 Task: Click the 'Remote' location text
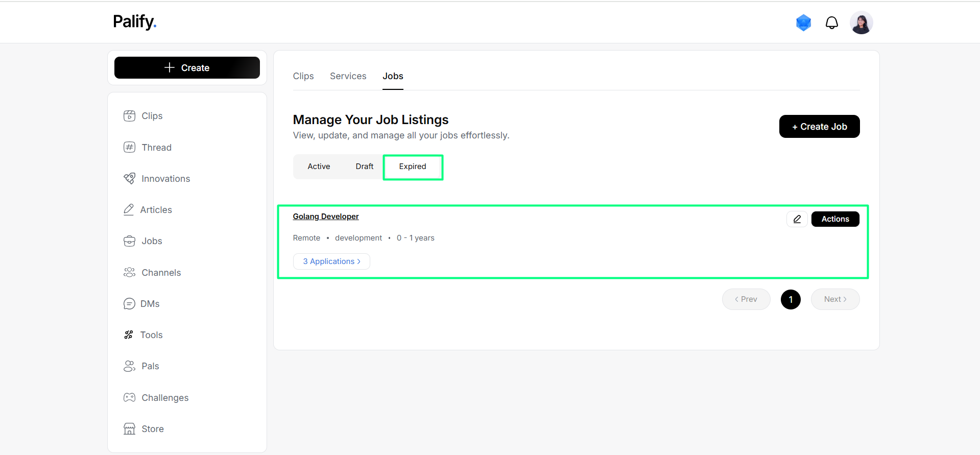coord(306,238)
